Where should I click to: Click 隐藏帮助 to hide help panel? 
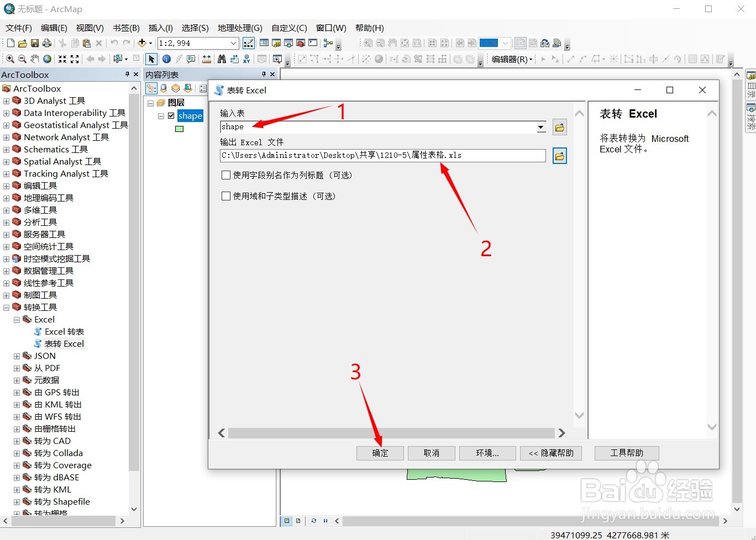tap(551, 453)
